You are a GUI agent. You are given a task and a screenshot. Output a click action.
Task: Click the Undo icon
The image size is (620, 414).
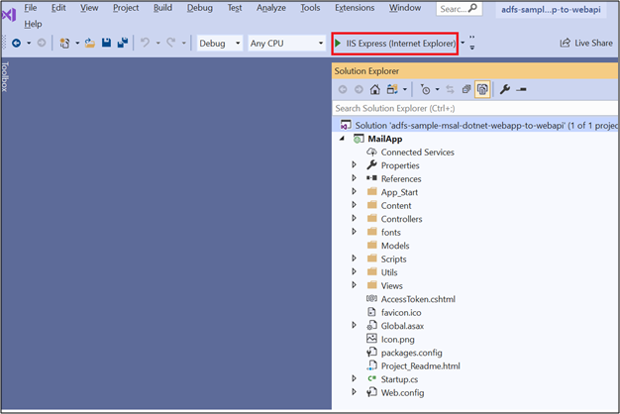(145, 43)
